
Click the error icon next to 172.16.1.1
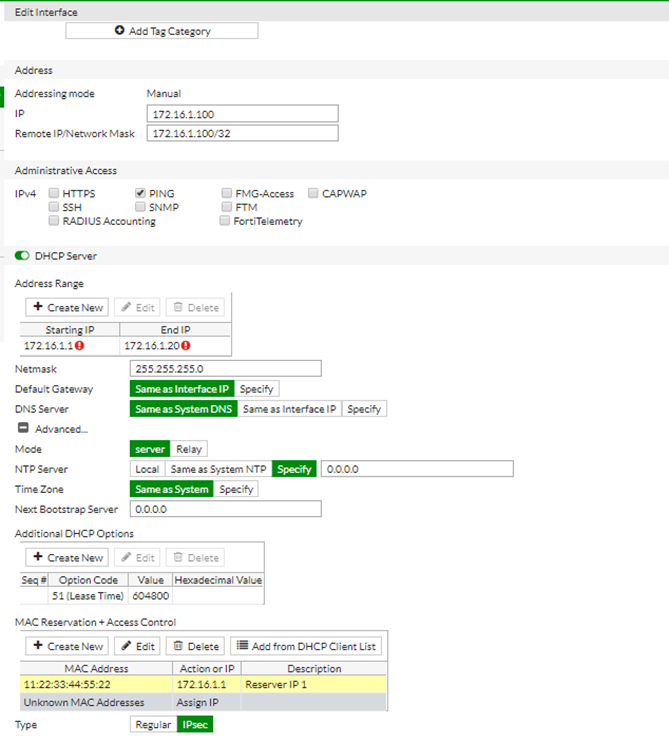[80, 345]
